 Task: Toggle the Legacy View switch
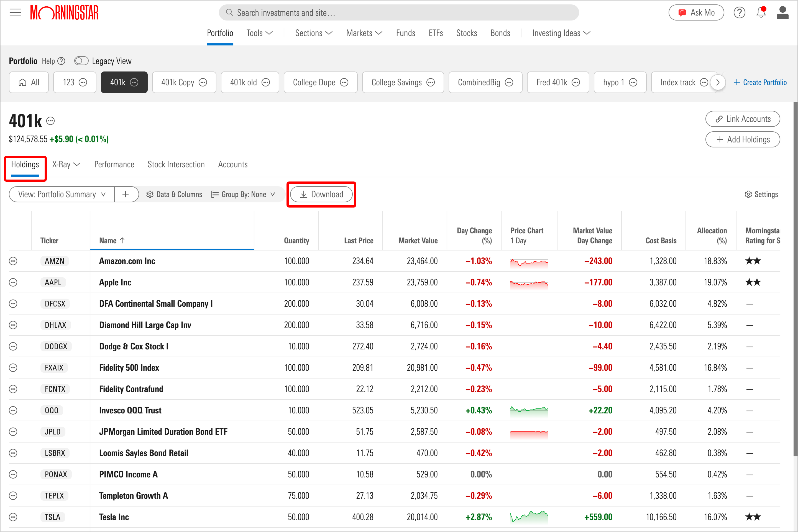[81, 61]
